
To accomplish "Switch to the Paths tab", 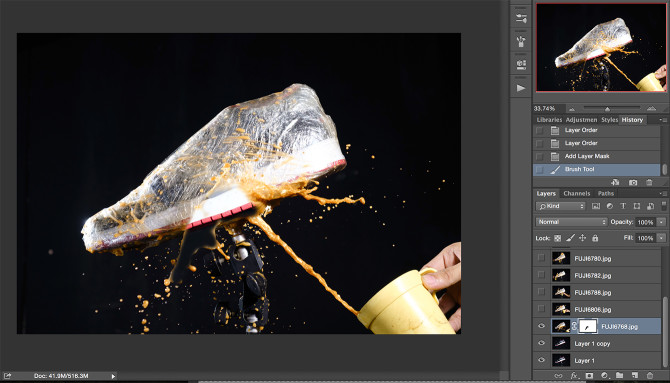I will (x=605, y=194).
